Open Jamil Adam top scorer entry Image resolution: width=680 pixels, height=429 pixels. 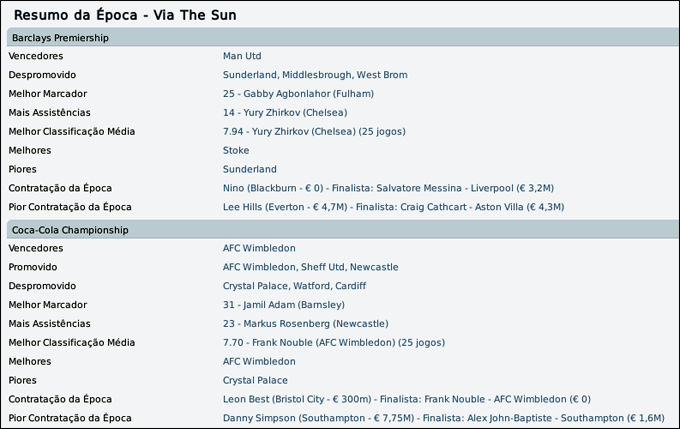(283, 305)
